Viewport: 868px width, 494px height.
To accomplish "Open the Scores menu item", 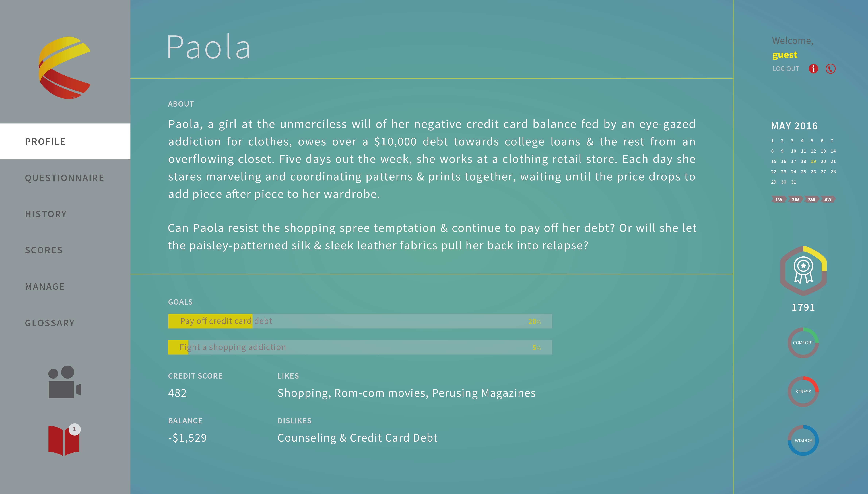I will 44,250.
